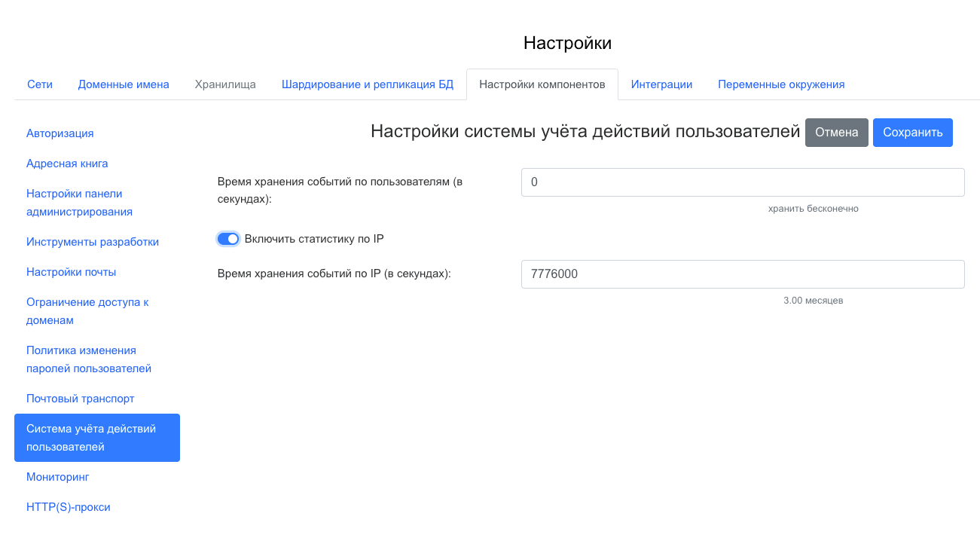Click the user events storage time field

click(742, 182)
